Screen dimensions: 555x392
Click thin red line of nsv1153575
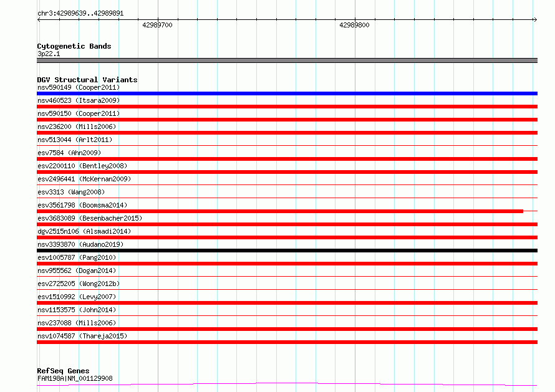[287, 315]
